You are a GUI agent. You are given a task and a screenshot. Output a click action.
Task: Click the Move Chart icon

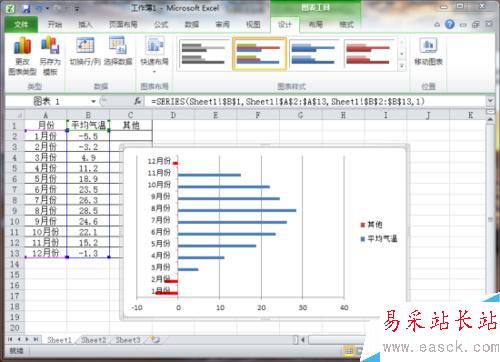pos(428,51)
